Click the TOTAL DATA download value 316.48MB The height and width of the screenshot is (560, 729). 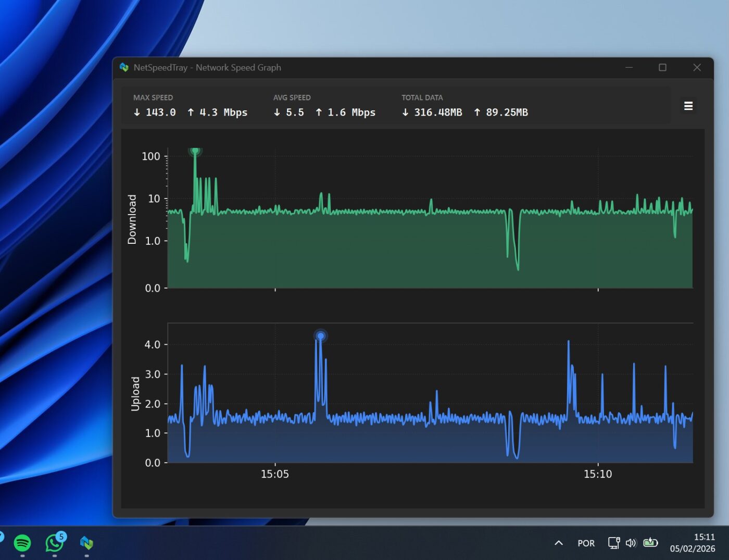point(437,113)
